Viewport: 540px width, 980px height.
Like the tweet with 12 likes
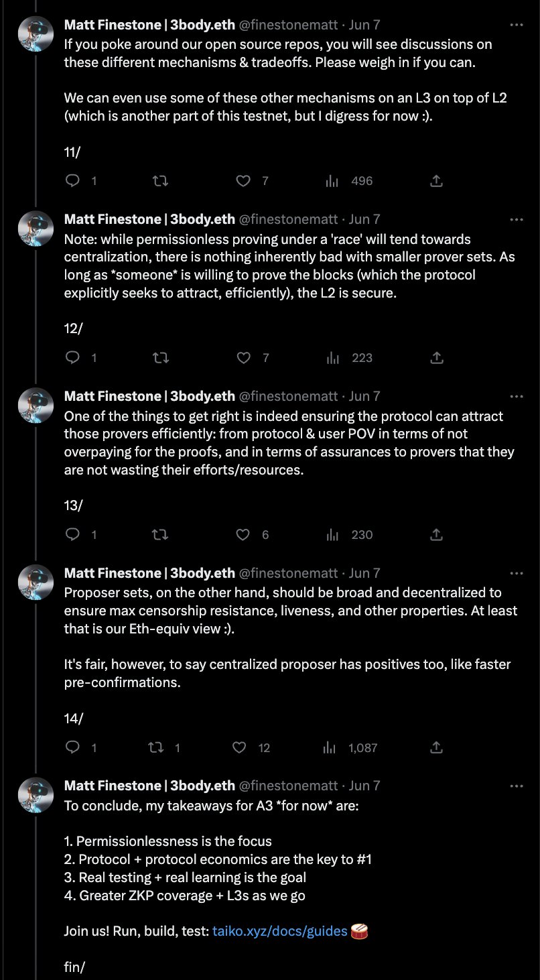[x=239, y=747]
